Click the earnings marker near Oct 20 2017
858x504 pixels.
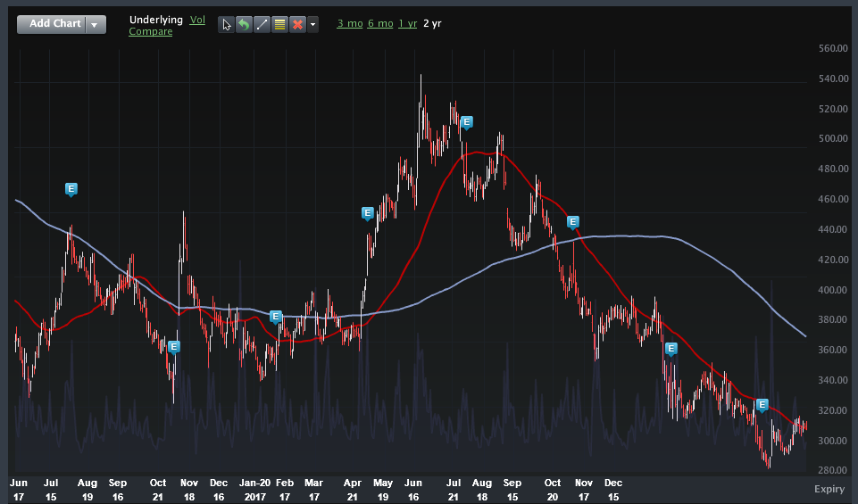[573, 222]
